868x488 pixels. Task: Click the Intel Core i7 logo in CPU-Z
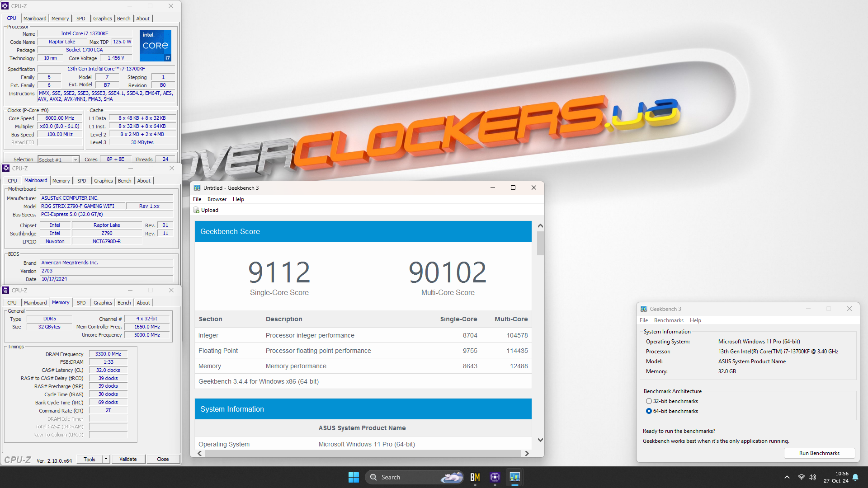(x=156, y=45)
